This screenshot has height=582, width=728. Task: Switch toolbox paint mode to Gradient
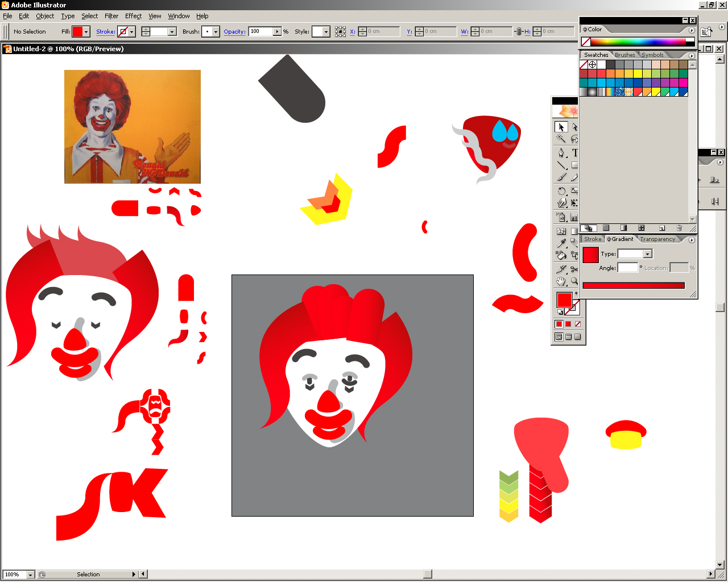click(568, 324)
